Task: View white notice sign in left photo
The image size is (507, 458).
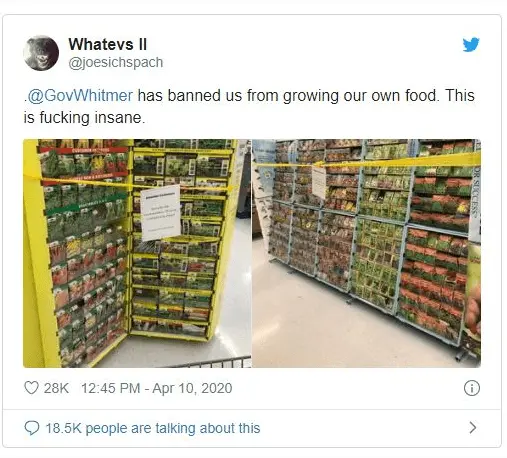Action: pos(161,213)
